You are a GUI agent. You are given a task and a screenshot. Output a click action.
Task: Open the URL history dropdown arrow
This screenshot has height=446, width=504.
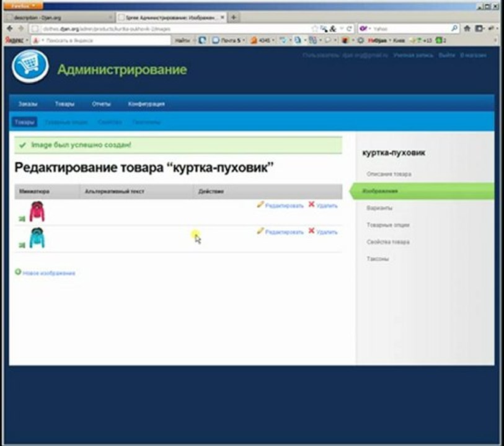tap(342, 28)
